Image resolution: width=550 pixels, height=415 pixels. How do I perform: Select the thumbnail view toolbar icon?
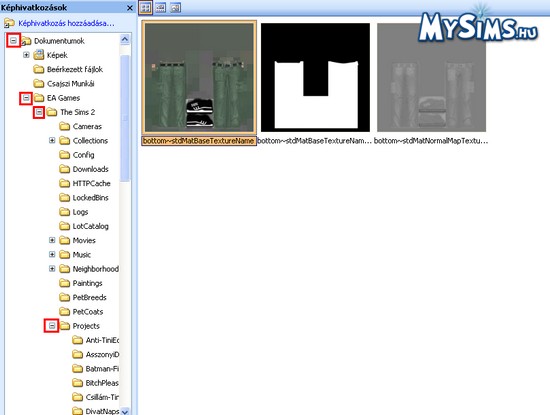click(146, 7)
